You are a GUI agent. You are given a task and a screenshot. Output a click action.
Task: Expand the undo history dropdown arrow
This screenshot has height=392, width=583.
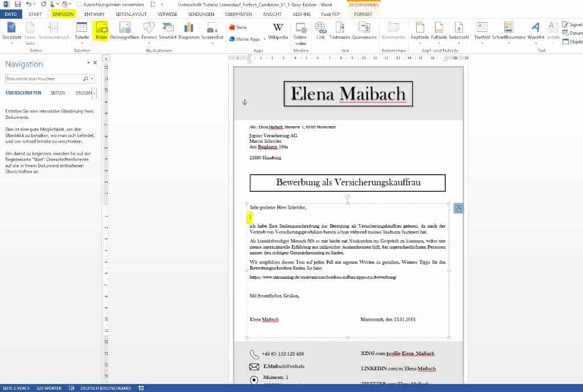tap(35, 5)
